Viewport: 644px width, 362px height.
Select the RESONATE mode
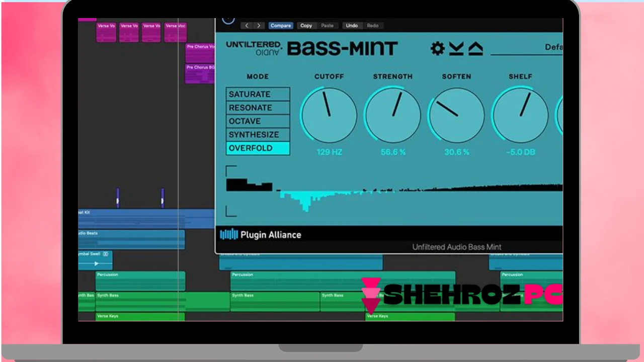258,108
